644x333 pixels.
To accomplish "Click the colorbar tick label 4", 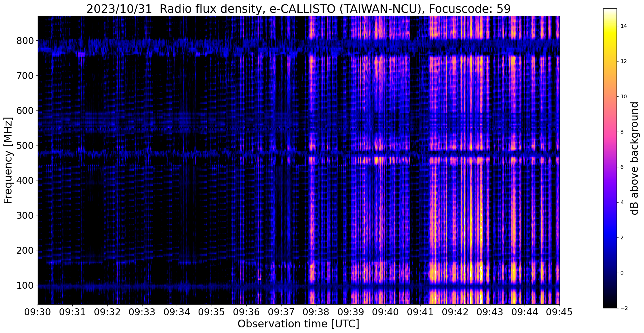I will (x=622, y=203).
